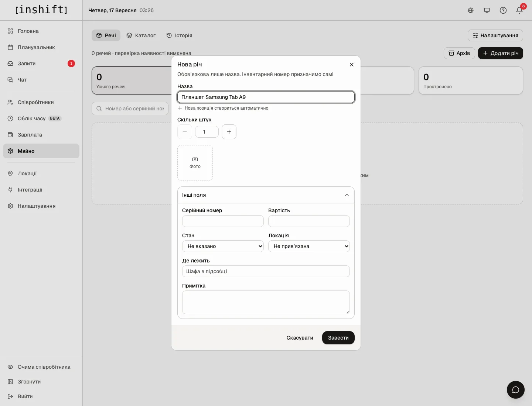Toggle Очима співробітника view

[x=41, y=367]
